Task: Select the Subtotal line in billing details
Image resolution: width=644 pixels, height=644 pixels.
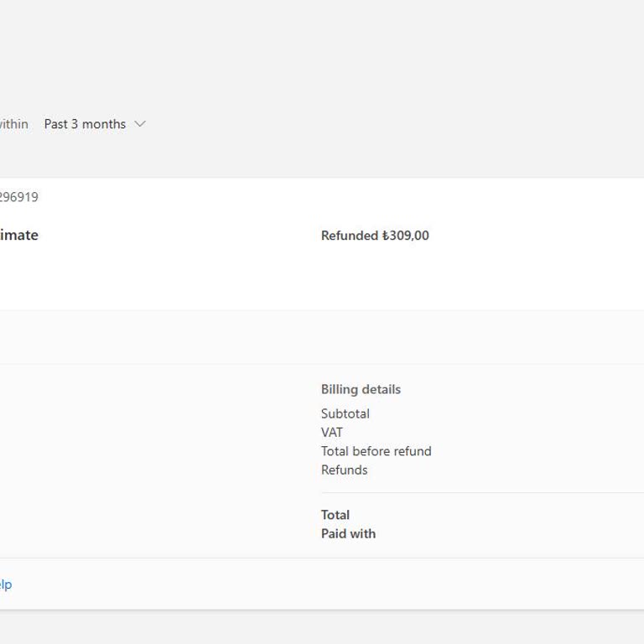Action: (345, 413)
